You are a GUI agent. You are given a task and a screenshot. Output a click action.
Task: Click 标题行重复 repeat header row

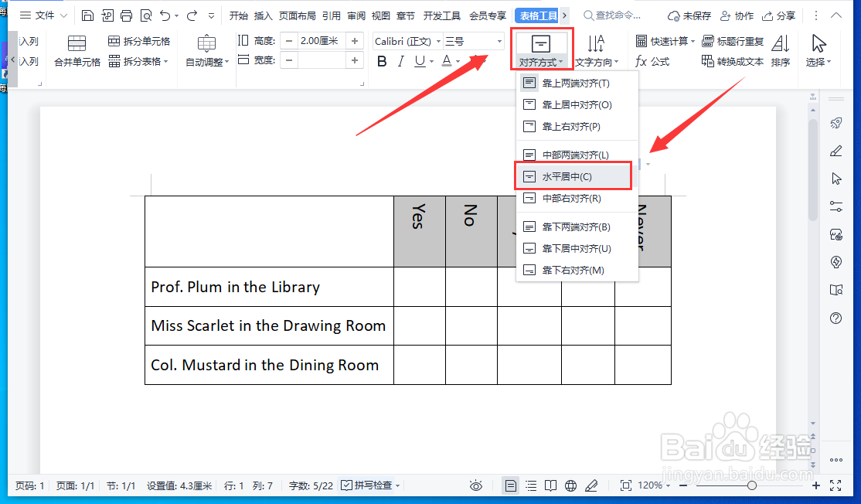733,41
